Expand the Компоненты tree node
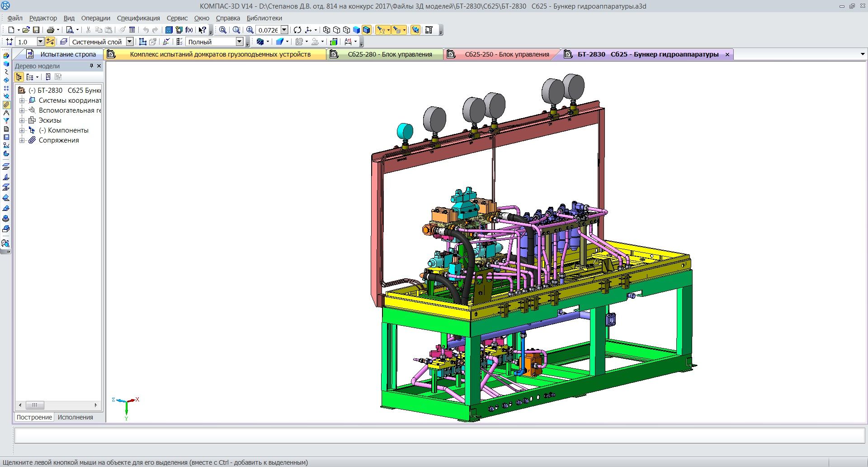 pyautogui.click(x=22, y=130)
